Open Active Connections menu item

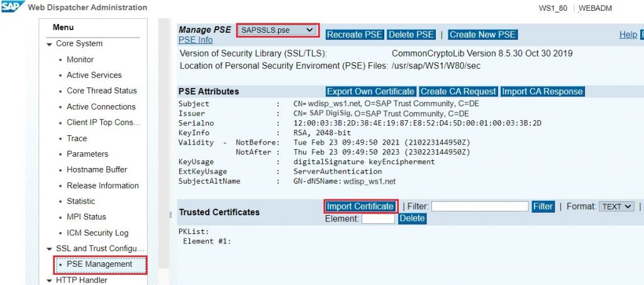(x=101, y=107)
